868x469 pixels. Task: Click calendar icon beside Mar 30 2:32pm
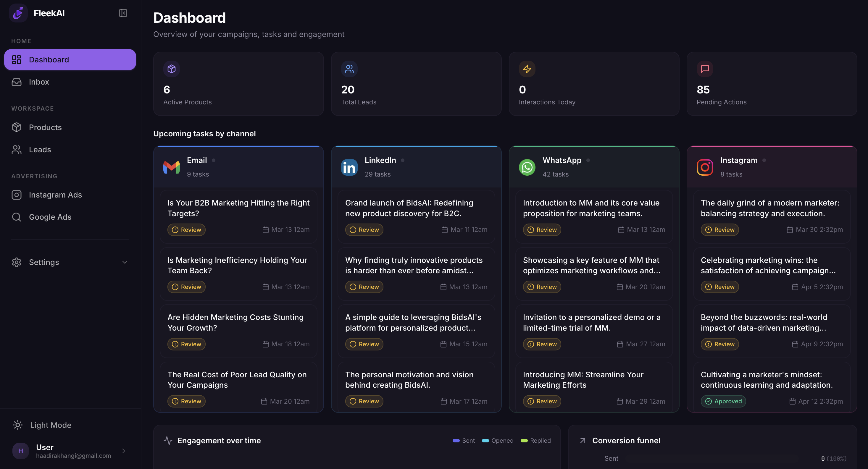790,230
